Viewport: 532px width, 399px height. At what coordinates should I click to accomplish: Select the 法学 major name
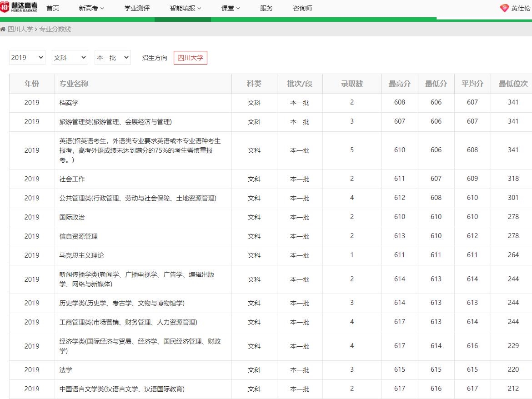pyautogui.click(x=66, y=370)
